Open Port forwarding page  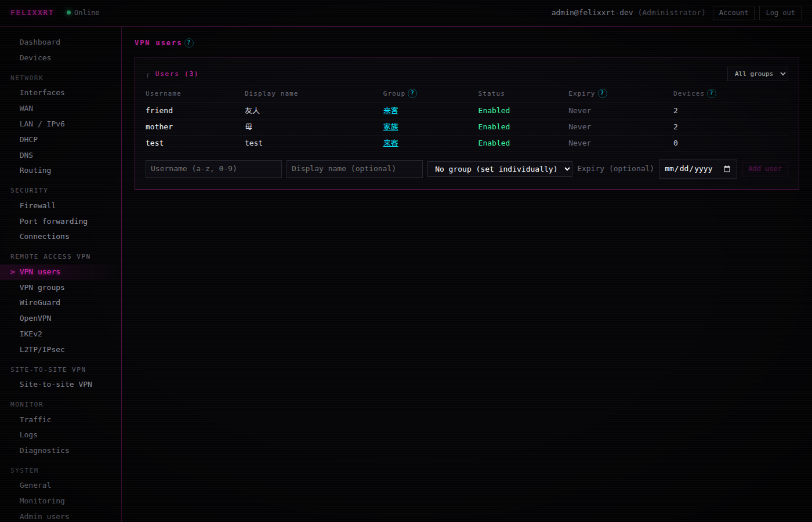click(54, 222)
